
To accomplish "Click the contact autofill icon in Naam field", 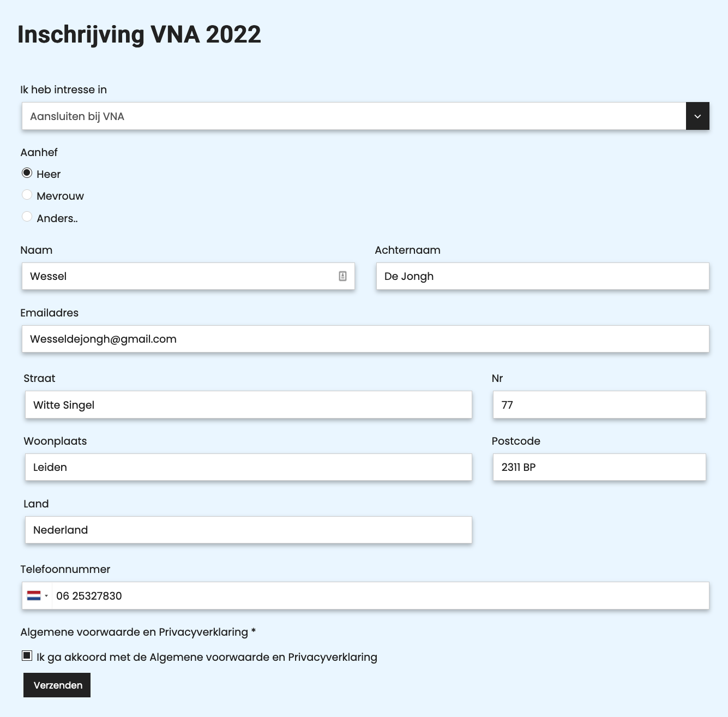I will pyautogui.click(x=342, y=276).
